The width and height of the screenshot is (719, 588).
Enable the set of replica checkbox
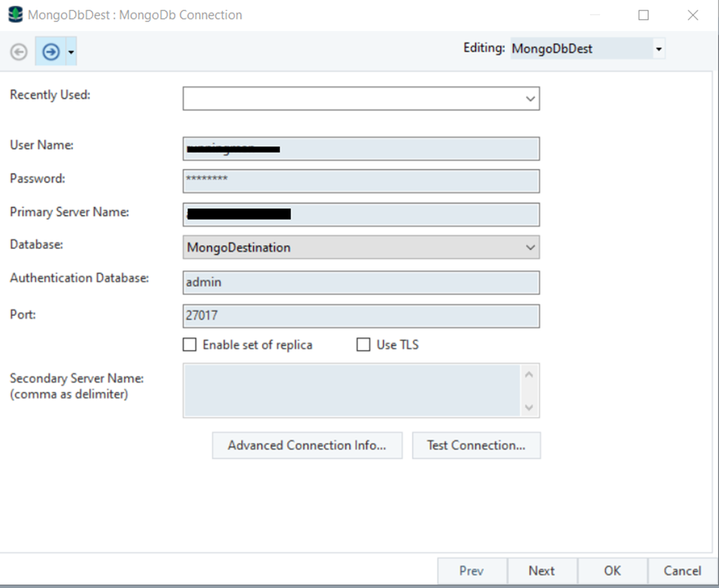point(190,345)
